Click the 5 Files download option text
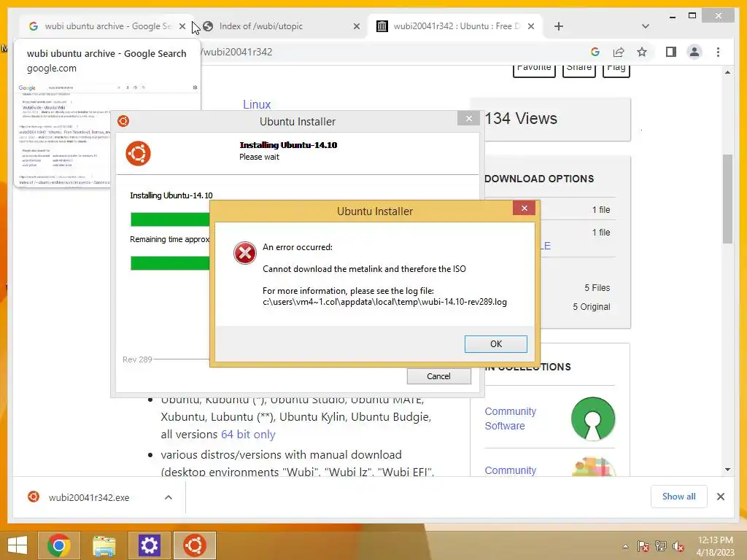 (x=597, y=287)
